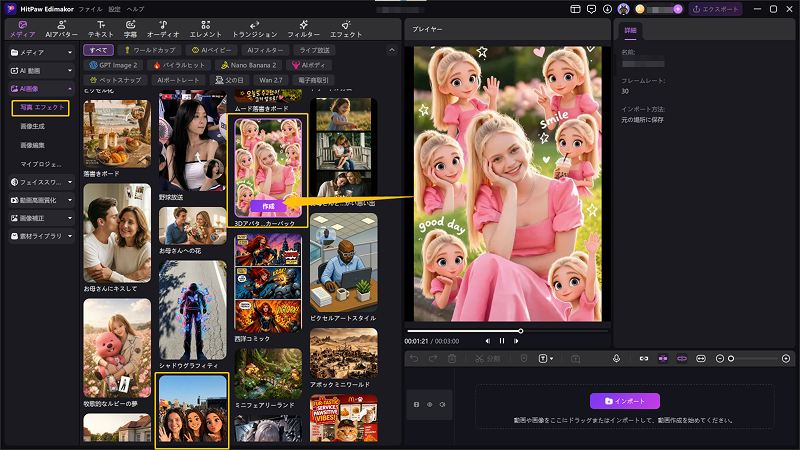Toggle the track mute speaker icon
The image size is (800, 450).
click(x=442, y=405)
